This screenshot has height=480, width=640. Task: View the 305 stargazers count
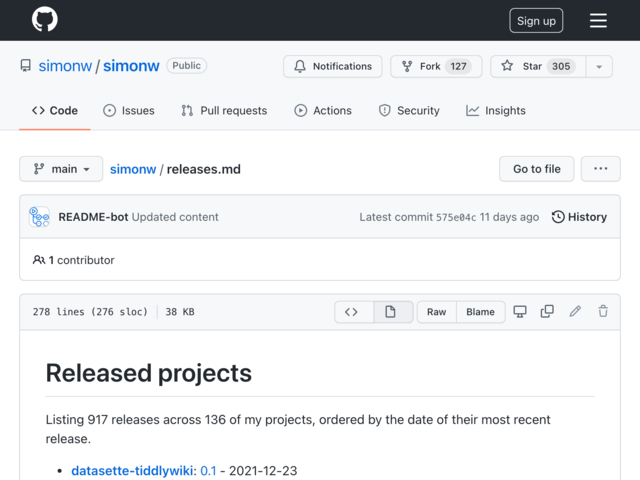coord(561,66)
